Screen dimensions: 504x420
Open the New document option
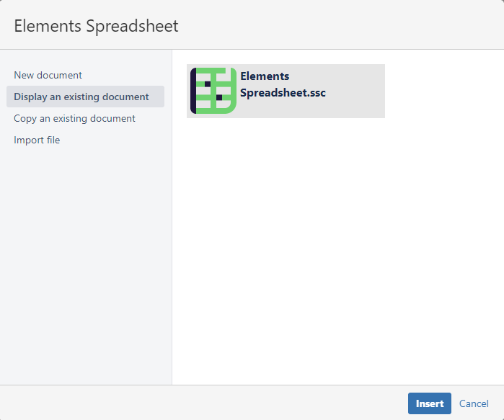pyautogui.click(x=48, y=75)
